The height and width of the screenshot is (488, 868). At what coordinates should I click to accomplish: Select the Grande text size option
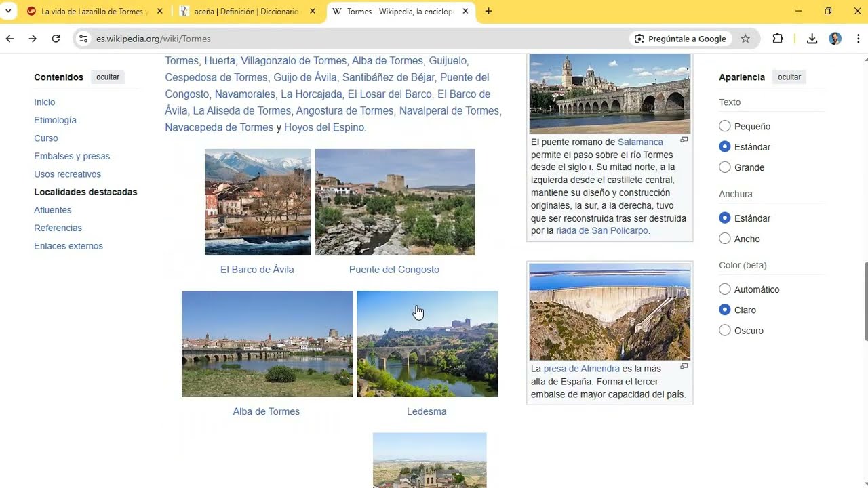(725, 167)
